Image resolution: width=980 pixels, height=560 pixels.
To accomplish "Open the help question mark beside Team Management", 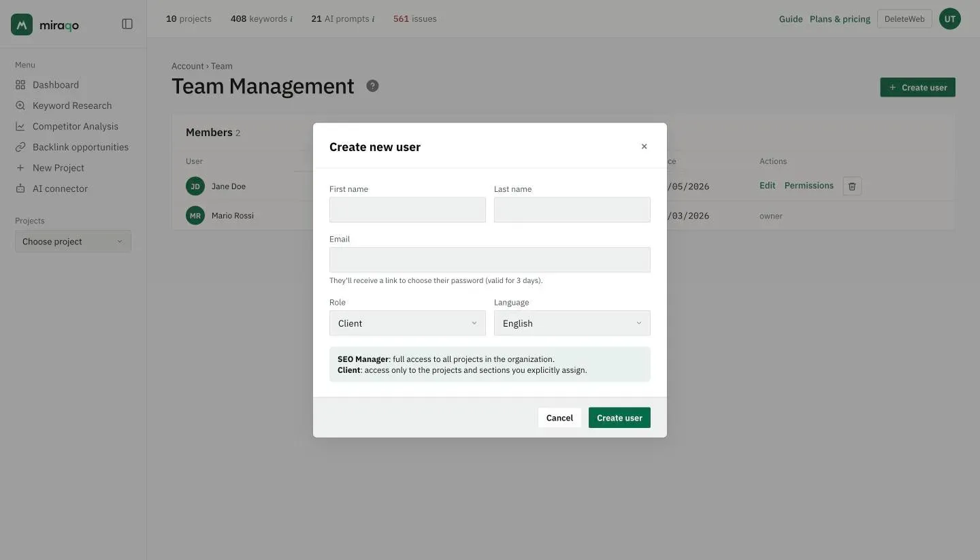I will point(372,86).
